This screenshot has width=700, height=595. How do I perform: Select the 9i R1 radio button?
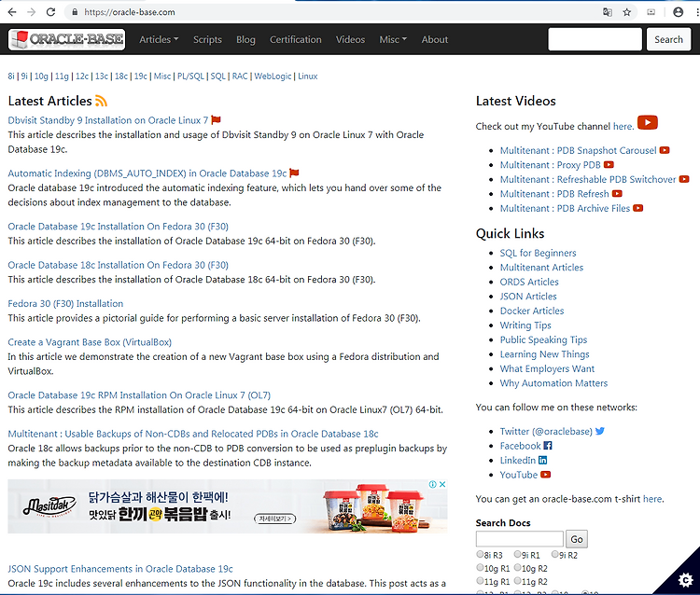[x=517, y=554]
